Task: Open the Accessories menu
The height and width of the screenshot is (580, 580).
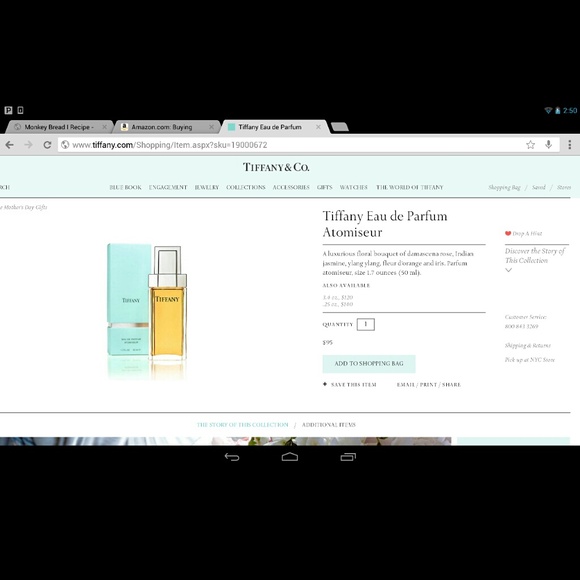Action: click(x=291, y=188)
